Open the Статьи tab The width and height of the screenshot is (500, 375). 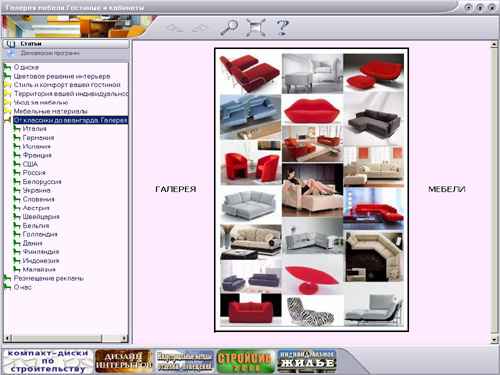click(66, 44)
